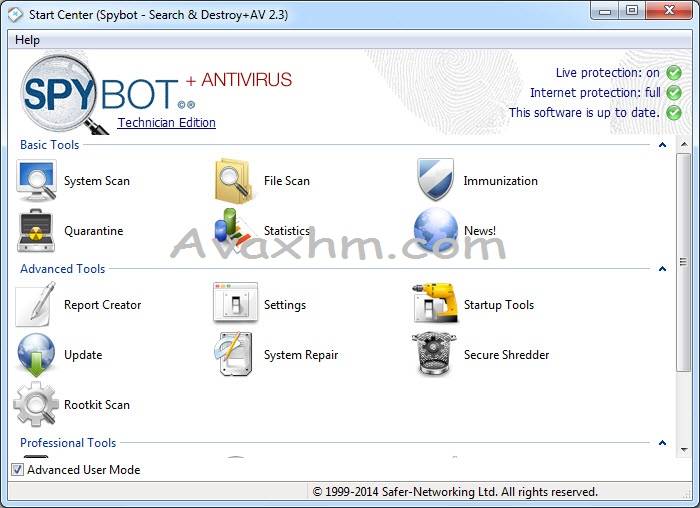Click the Live protection green check icon
The image size is (700, 508).
pyautogui.click(x=674, y=72)
